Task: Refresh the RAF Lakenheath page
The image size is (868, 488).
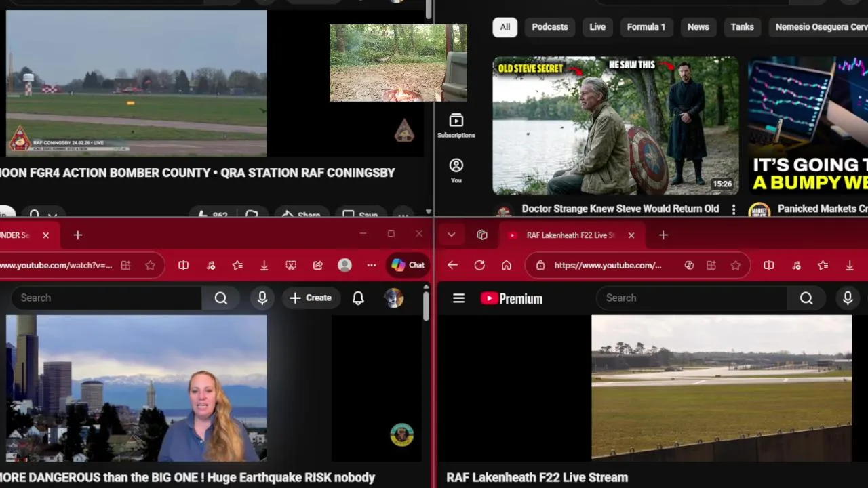Action: pyautogui.click(x=479, y=266)
